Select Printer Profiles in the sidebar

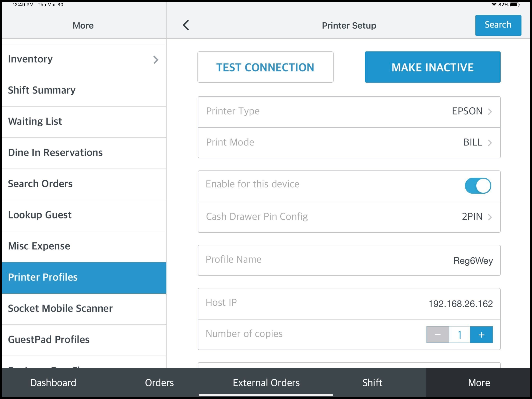(84, 277)
